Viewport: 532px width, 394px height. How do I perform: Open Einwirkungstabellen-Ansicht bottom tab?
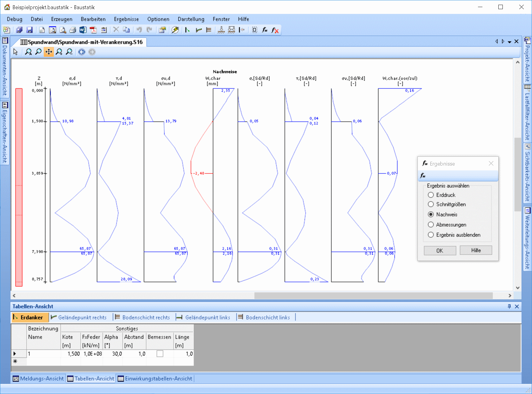pos(155,379)
